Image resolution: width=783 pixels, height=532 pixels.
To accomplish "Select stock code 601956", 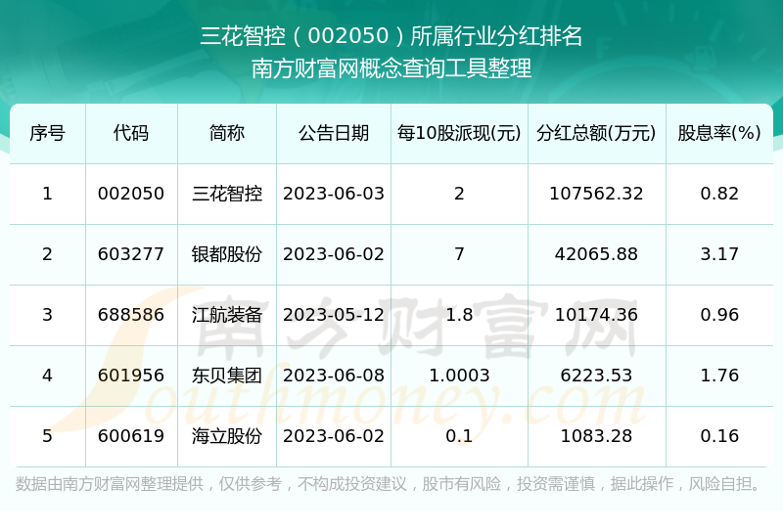I will tap(131, 376).
